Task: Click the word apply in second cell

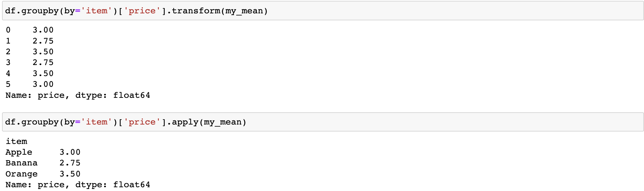Action: click(185, 122)
